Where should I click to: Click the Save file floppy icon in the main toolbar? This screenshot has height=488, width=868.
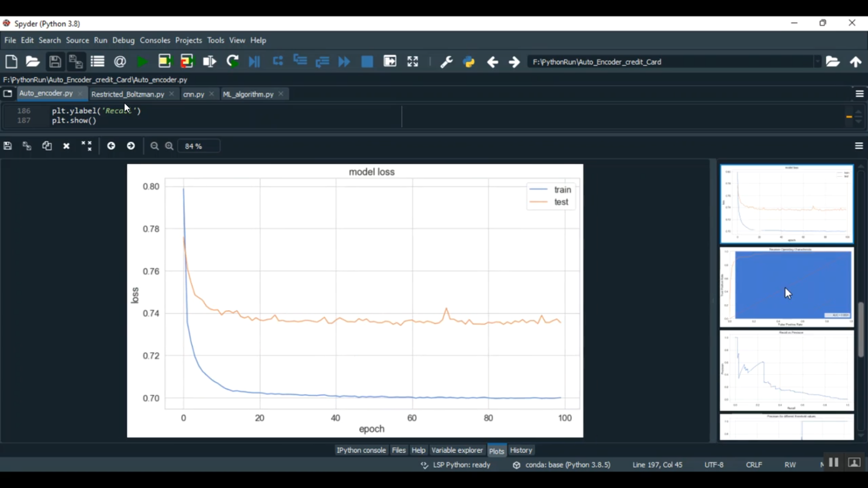coord(55,62)
